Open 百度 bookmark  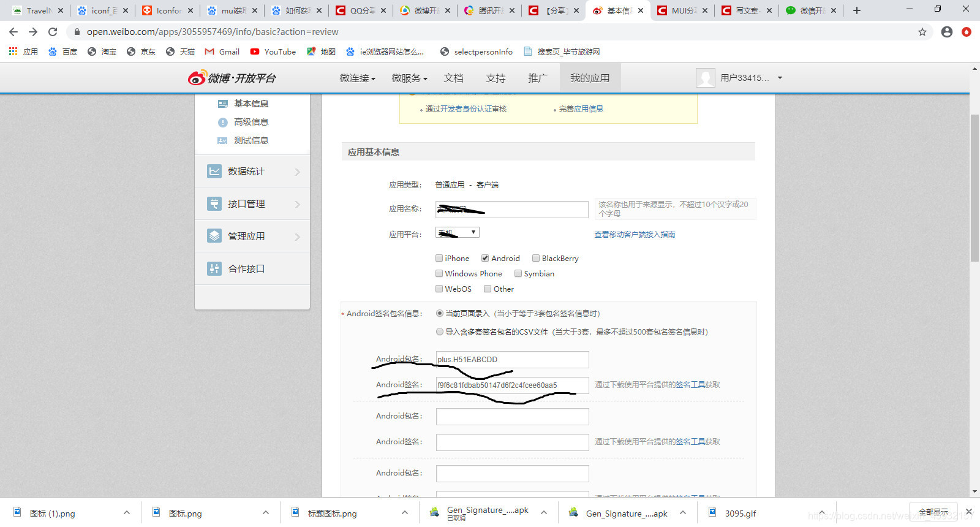[x=62, y=51]
